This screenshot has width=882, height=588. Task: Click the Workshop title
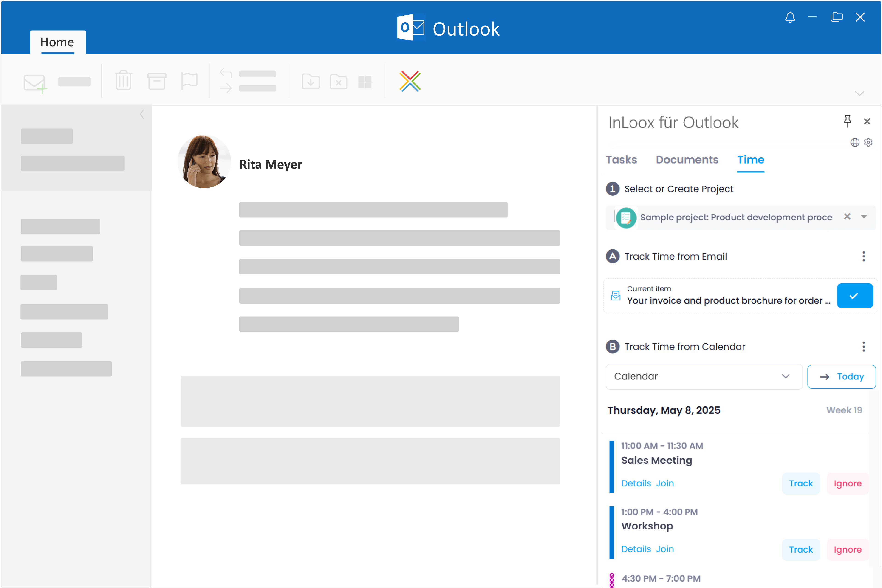pos(647,526)
